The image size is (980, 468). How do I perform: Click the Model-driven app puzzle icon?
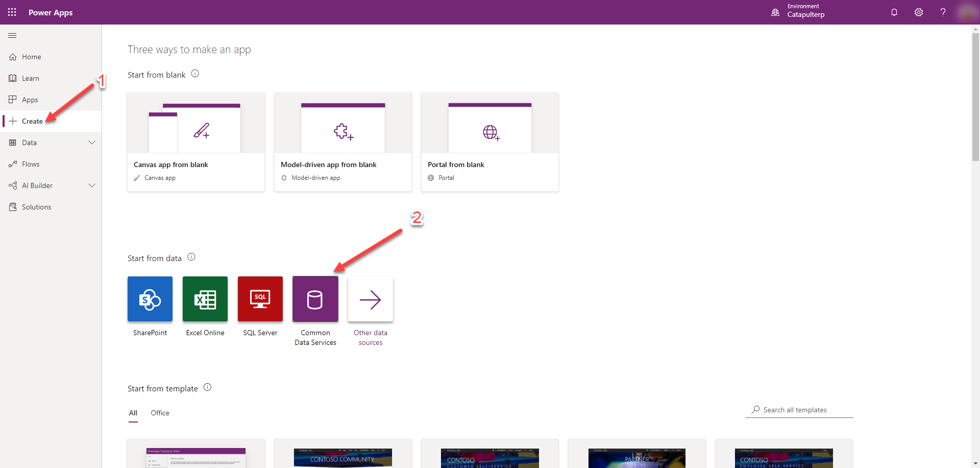344,132
